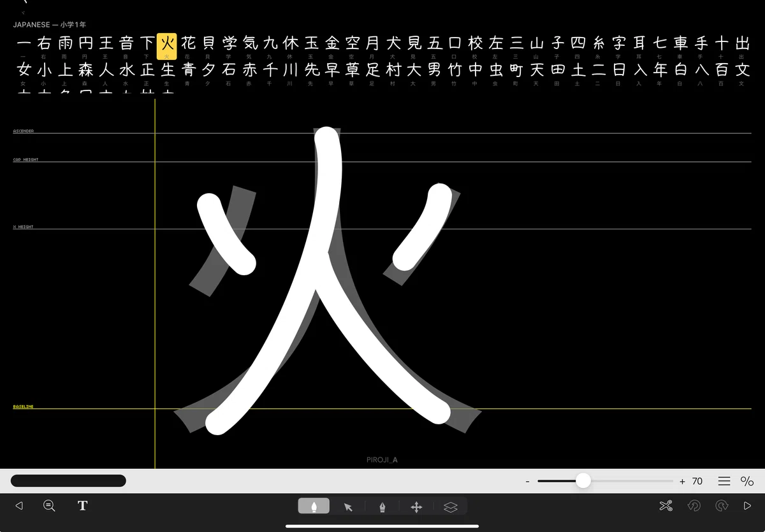
Task: Select the brush drawing tool
Action: point(314,507)
